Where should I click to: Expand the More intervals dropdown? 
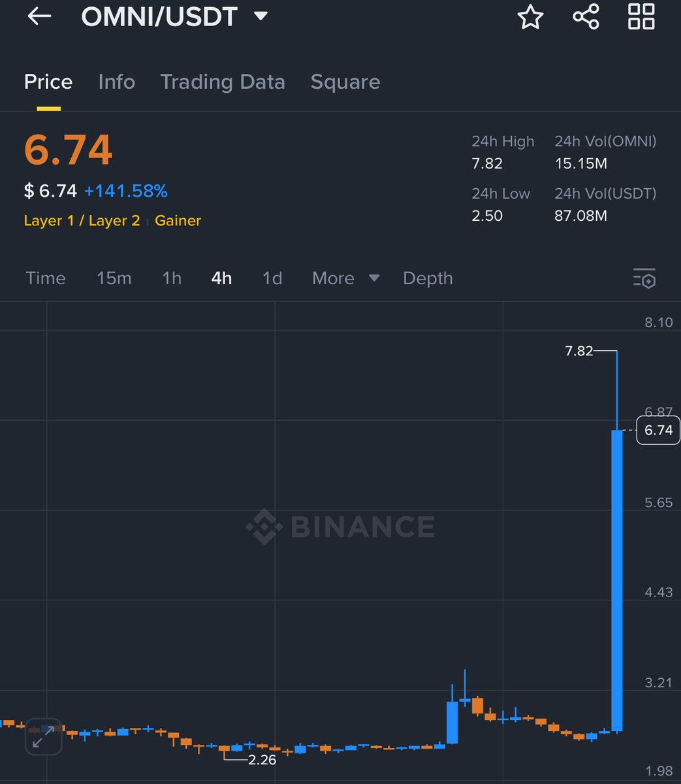(x=346, y=278)
